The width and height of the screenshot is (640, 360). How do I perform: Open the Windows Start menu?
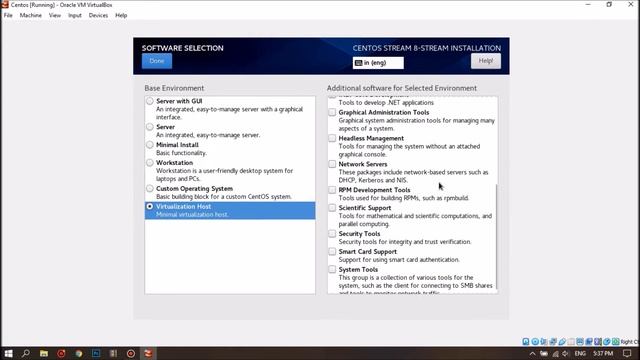pos(8,353)
